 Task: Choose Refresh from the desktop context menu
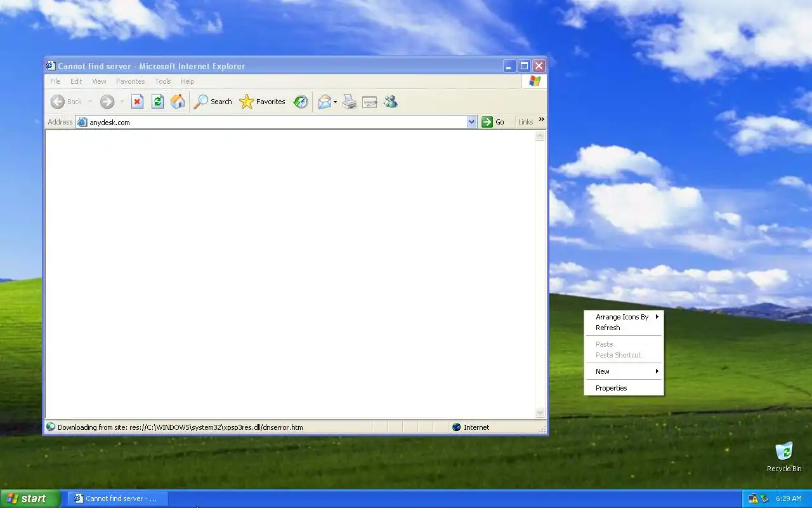click(624, 328)
